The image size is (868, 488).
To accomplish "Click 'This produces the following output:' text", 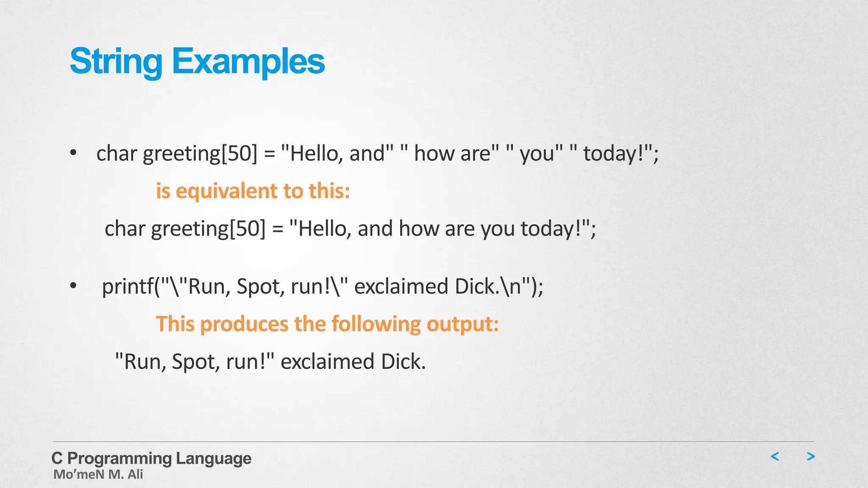I will (327, 324).
